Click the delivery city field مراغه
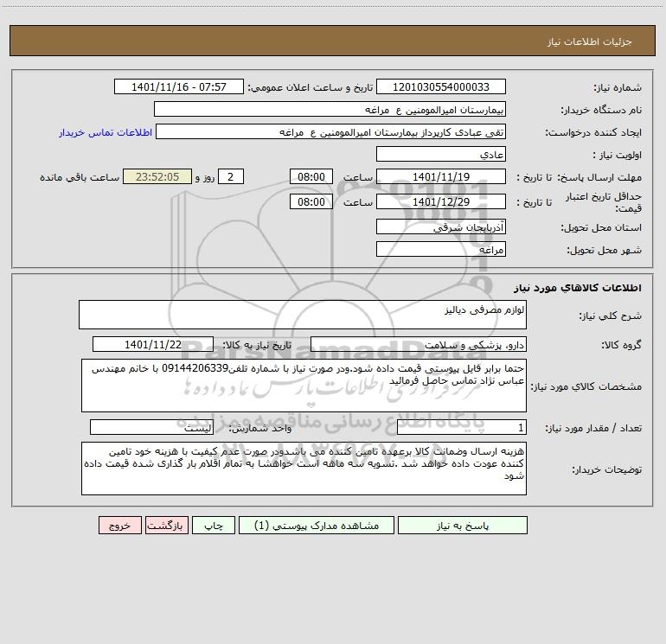This screenshot has height=644, width=666. point(441,249)
